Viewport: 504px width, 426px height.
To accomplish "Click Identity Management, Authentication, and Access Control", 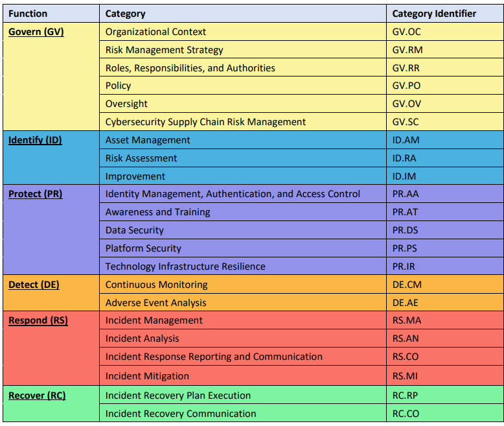I will pyautogui.click(x=233, y=194).
